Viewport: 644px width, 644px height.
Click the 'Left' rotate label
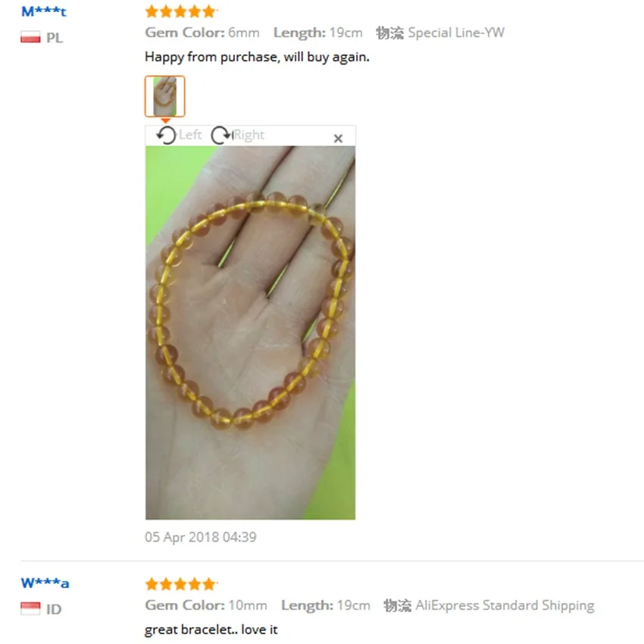click(190, 135)
